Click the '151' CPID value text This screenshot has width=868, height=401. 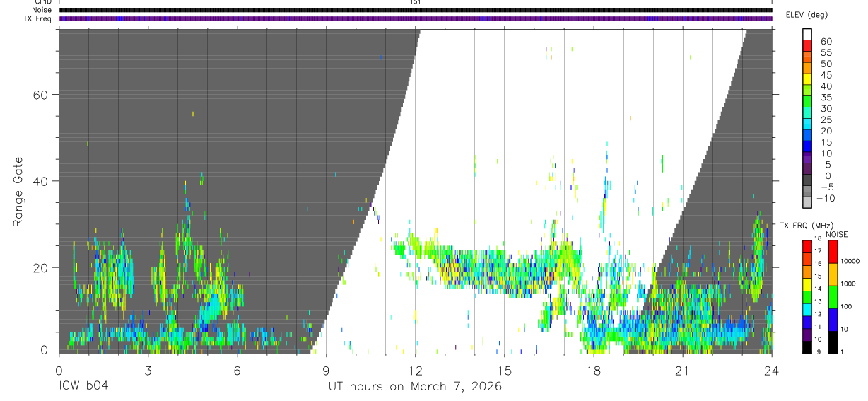coord(415,2)
